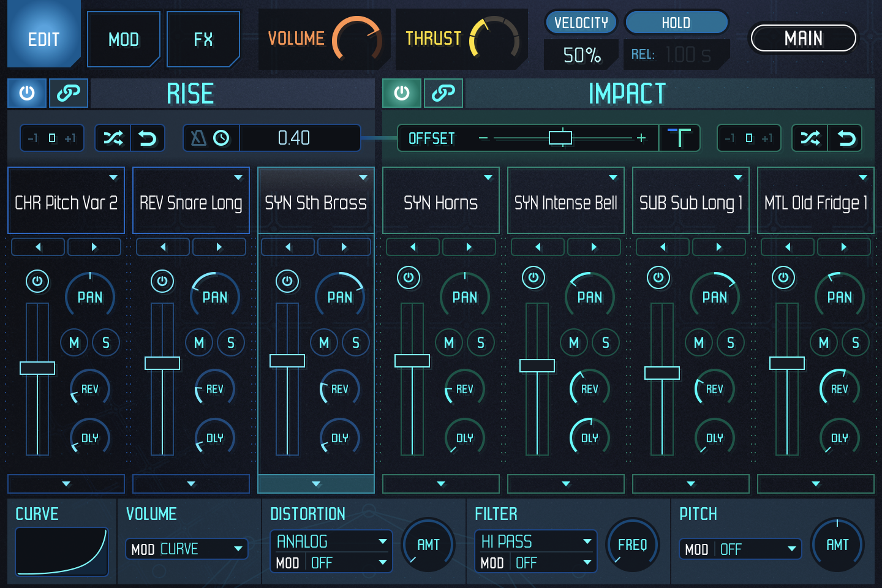The width and height of the screenshot is (882, 588).
Task: Click the link icon next to RISE power
Action: pyautogui.click(x=68, y=93)
